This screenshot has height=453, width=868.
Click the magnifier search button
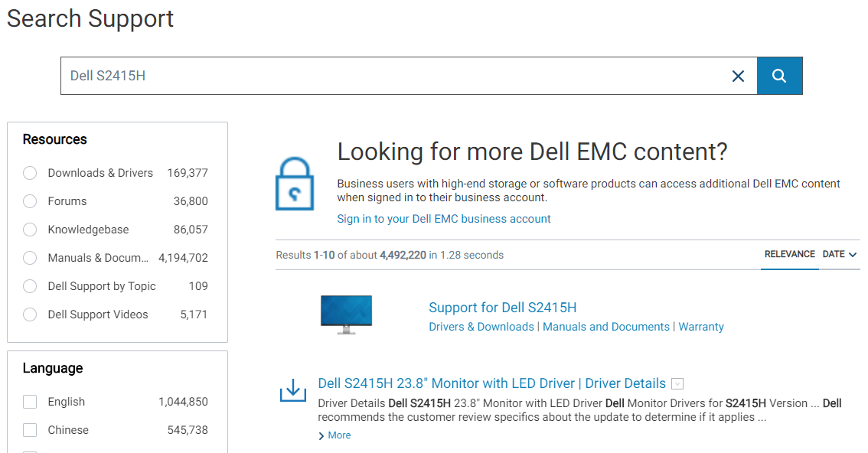(x=779, y=76)
